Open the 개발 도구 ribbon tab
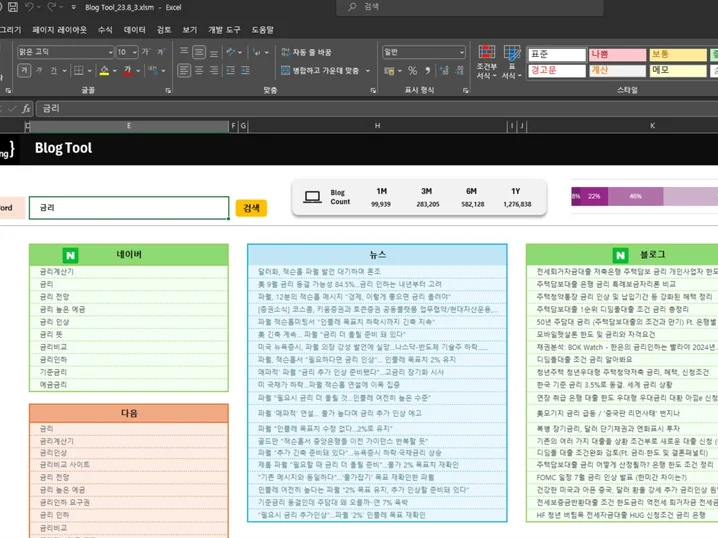 click(224, 30)
